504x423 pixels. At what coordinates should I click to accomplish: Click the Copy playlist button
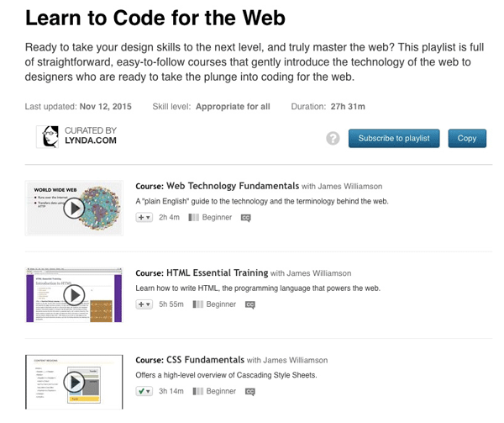(467, 138)
